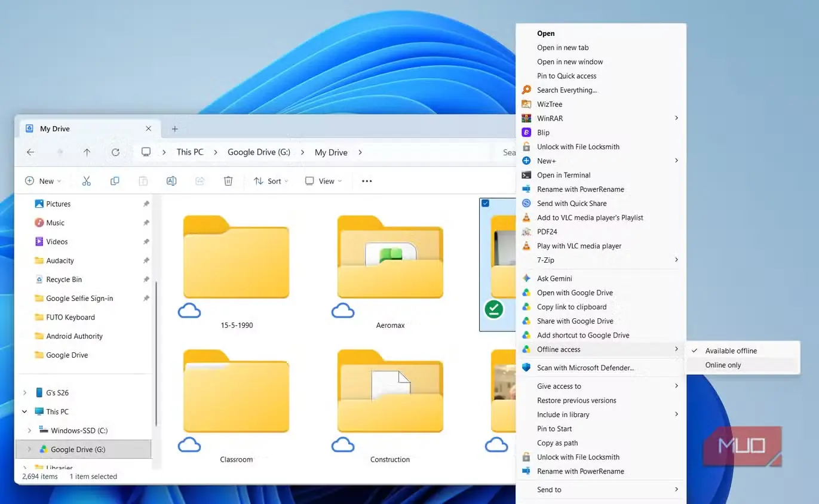Click the PDF24 icon in context menu
Image resolution: width=819 pixels, height=504 pixels.
click(526, 232)
